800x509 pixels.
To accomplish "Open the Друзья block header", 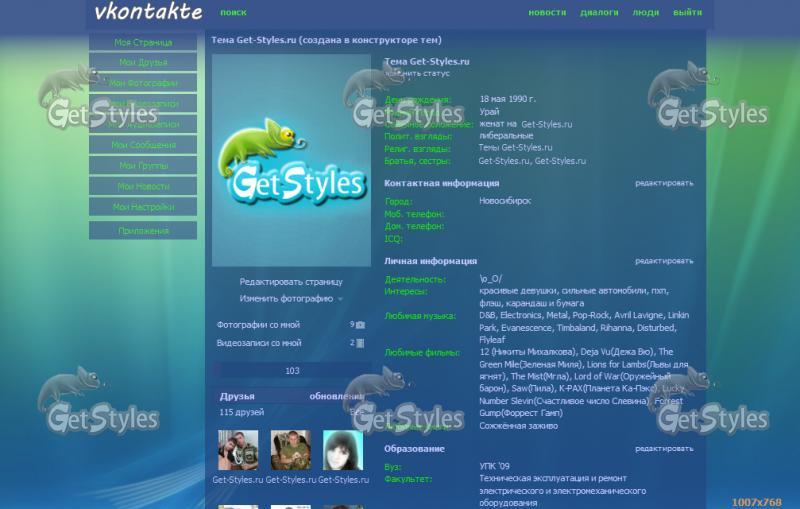I will [x=237, y=396].
